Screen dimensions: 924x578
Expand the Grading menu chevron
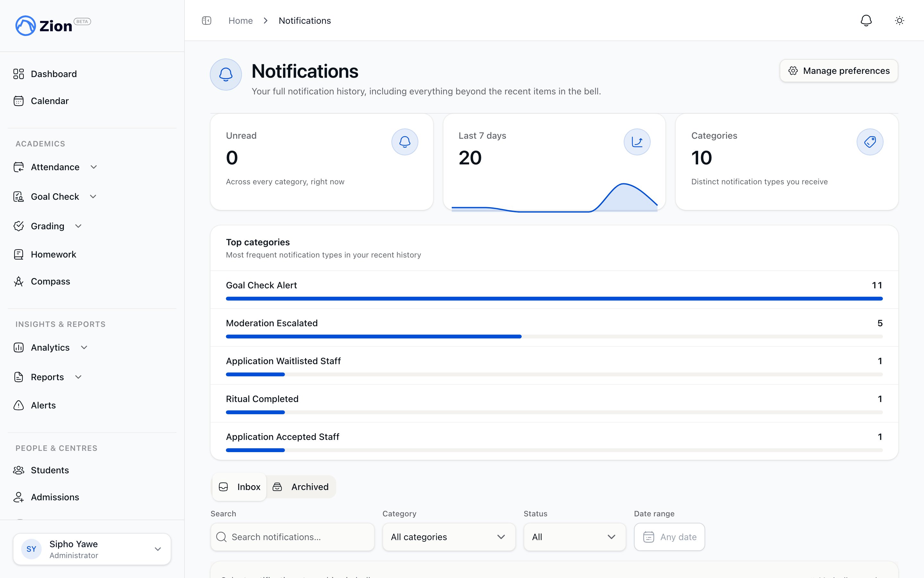pos(78,226)
